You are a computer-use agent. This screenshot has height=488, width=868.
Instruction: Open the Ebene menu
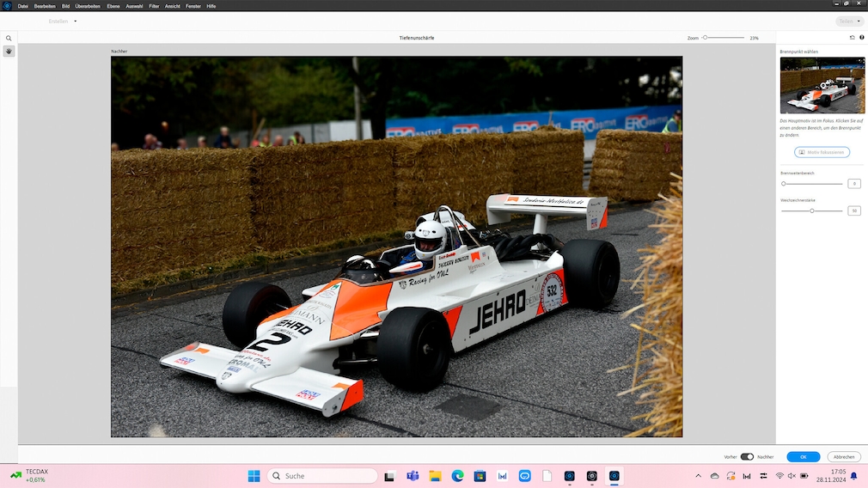coord(113,6)
